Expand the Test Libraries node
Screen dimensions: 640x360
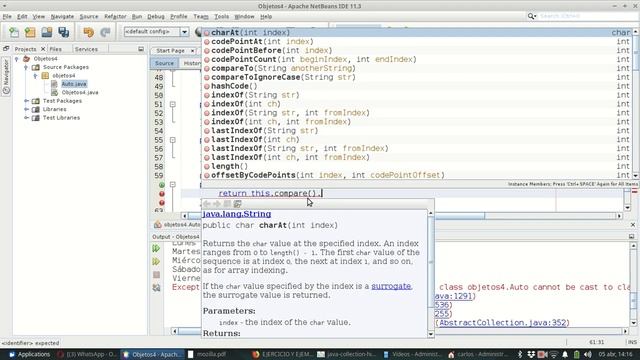click(26, 118)
